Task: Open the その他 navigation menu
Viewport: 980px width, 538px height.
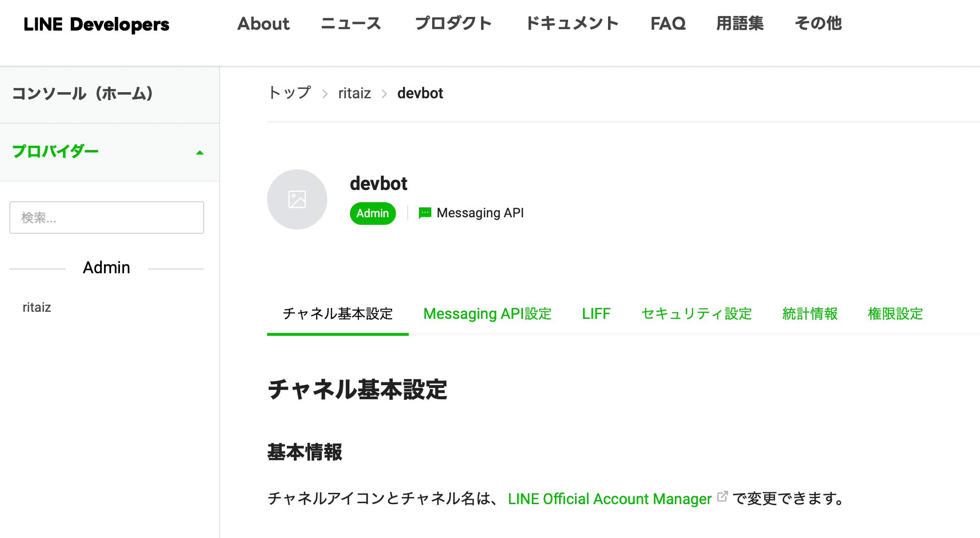Action: 818,24
